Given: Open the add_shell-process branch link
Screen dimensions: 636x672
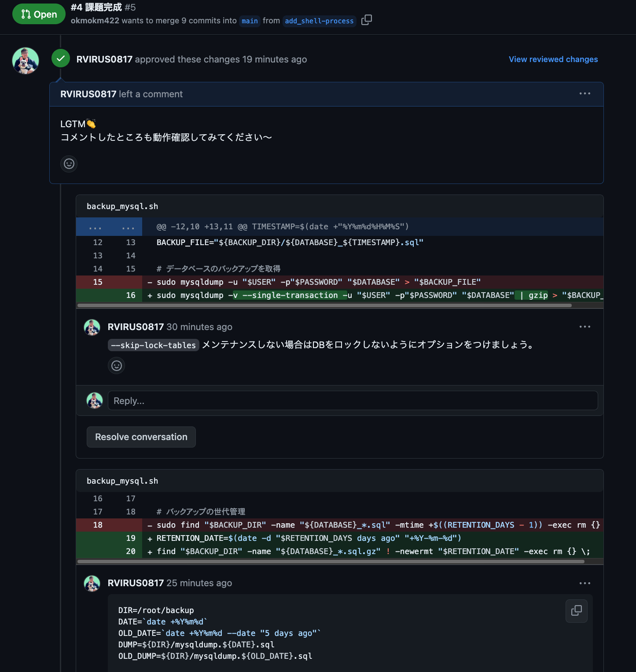Looking at the screenshot, I should (x=319, y=21).
